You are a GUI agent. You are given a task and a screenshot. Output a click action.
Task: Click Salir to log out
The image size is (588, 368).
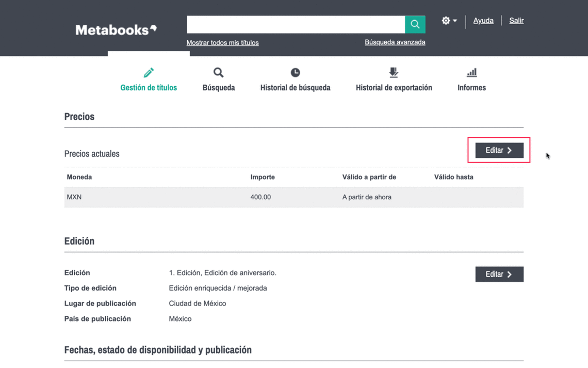[516, 21]
